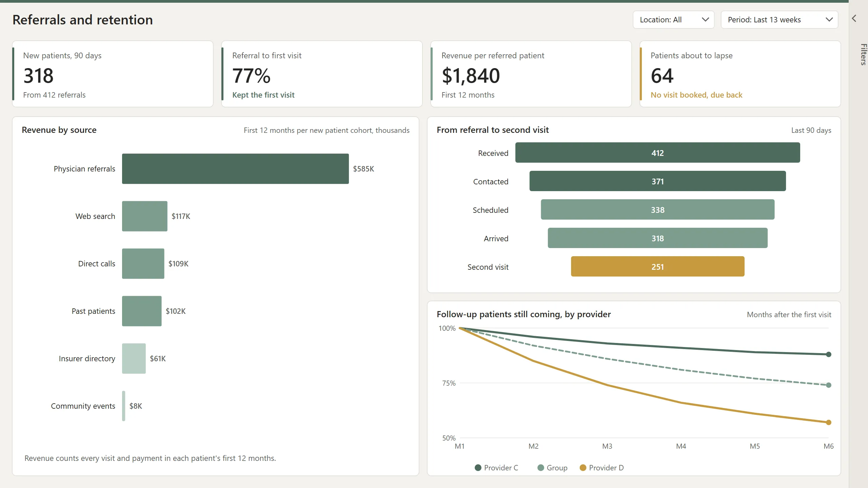The image size is (868, 488).
Task: Click the Referrals and retention page heading
Action: pos(83,20)
